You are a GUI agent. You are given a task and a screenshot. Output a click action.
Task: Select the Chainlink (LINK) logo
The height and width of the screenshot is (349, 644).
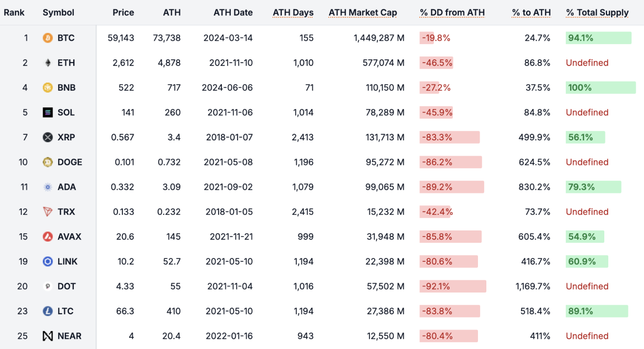(x=47, y=261)
